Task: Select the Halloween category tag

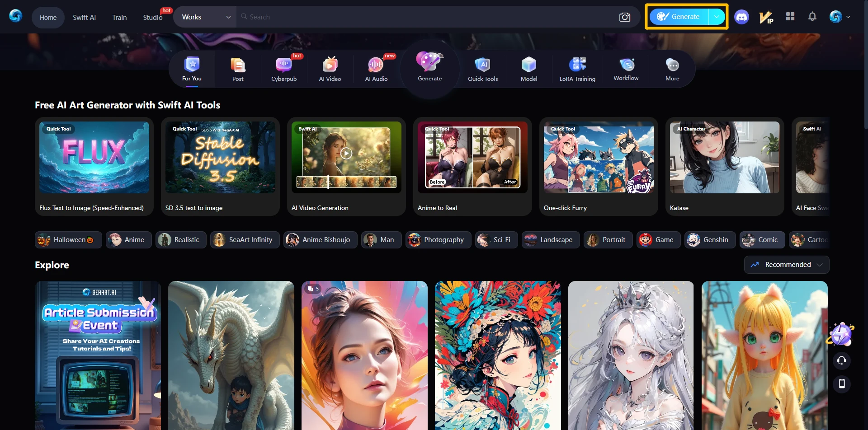Action: click(x=68, y=240)
